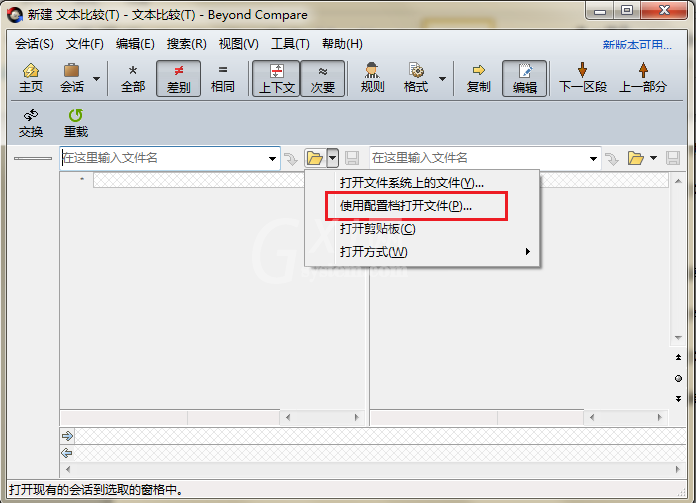Click bottom detail scroll-left arrow
The height and width of the screenshot is (503, 696).
point(68,469)
